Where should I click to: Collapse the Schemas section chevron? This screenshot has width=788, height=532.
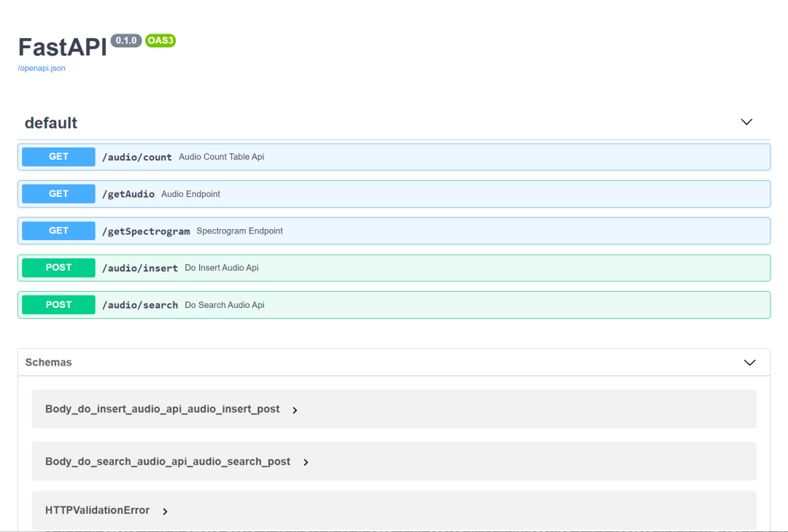click(x=749, y=363)
